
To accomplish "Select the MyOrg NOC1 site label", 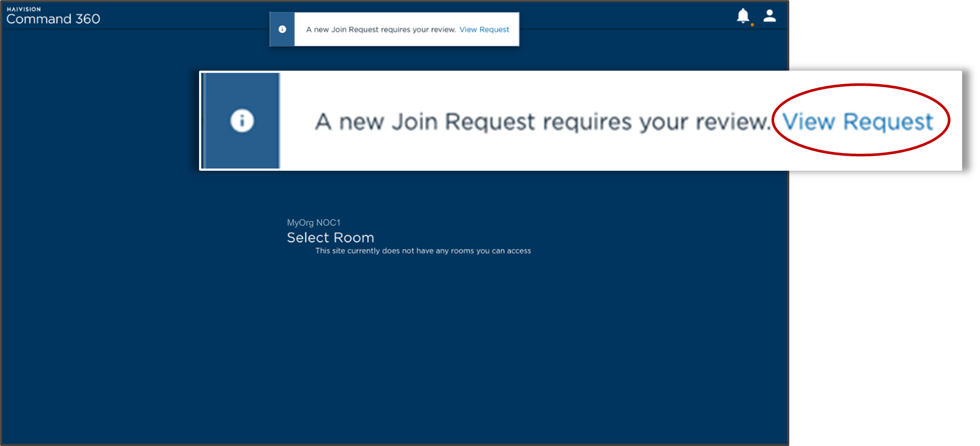I will [x=314, y=222].
